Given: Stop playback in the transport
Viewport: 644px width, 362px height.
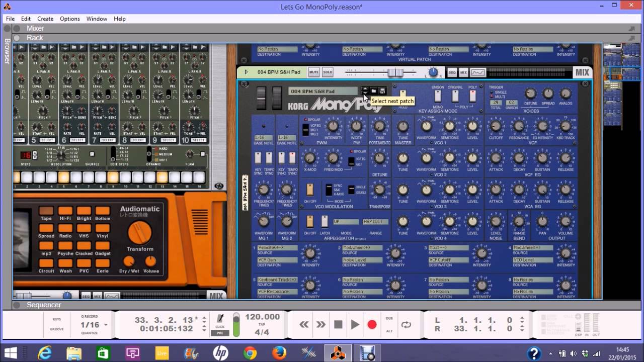Looking at the screenshot, I should click(338, 325).
